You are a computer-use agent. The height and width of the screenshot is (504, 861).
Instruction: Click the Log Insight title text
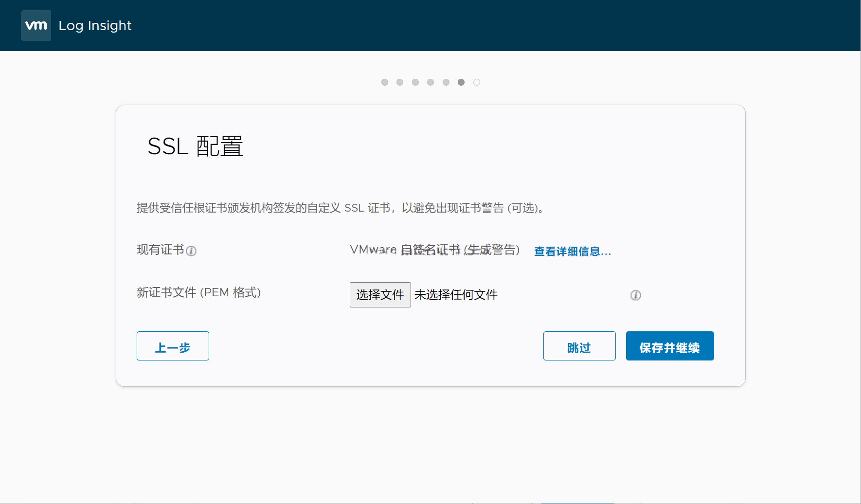click(95, 25)
